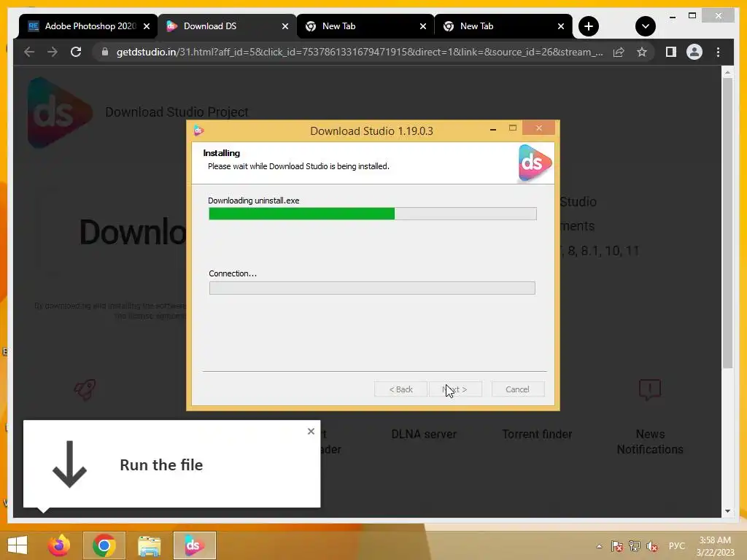Click the Run the file text
Viewport: 747px width, 560px height.
point(161,464)
